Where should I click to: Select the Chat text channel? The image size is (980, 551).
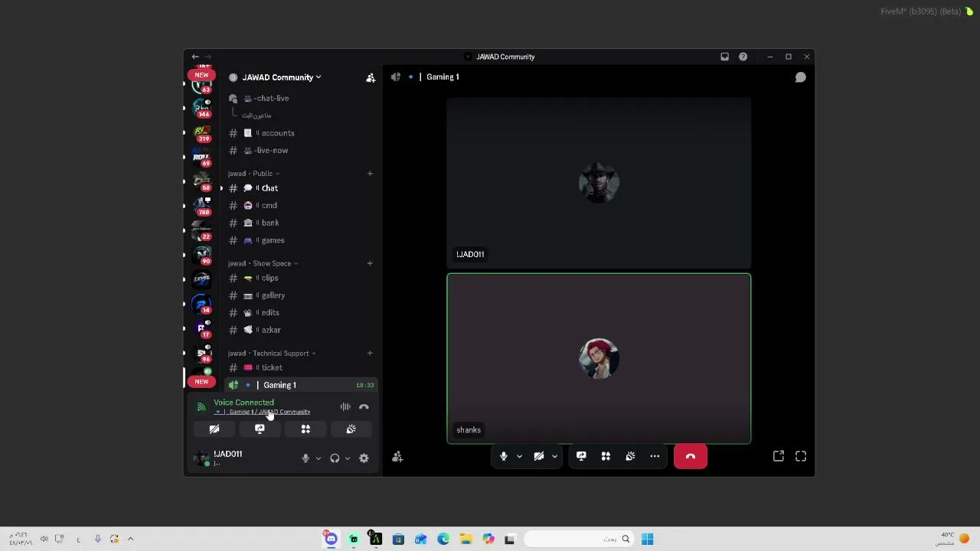point(300,188)
